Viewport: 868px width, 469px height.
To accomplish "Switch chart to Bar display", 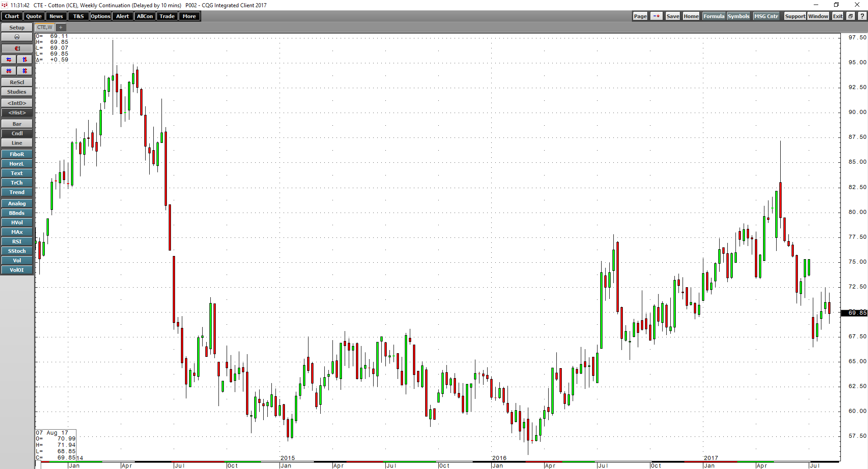I will 17,123.
